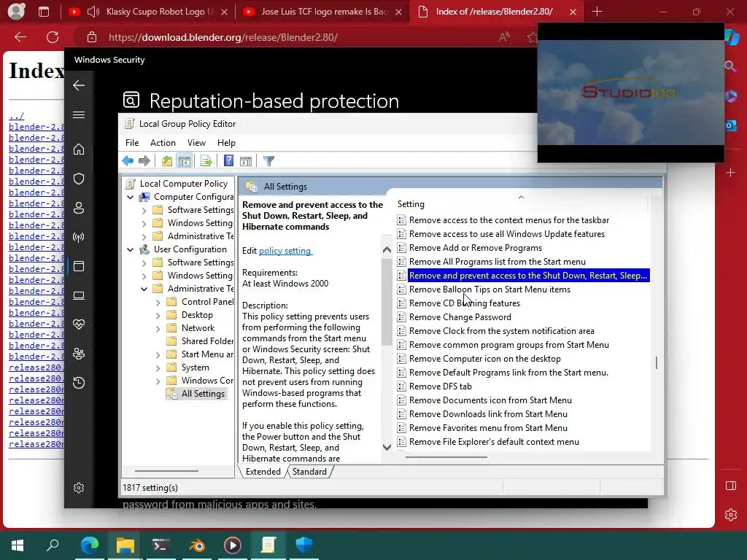
Task: Open Windows Security shield in taskbar
Action: point(304,545)
